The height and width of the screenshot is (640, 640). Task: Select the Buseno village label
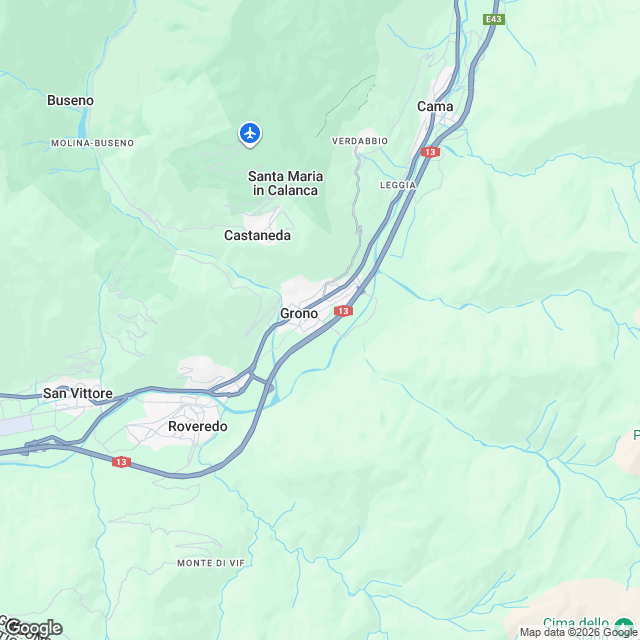pyautogui.click(x=70, y=100)
